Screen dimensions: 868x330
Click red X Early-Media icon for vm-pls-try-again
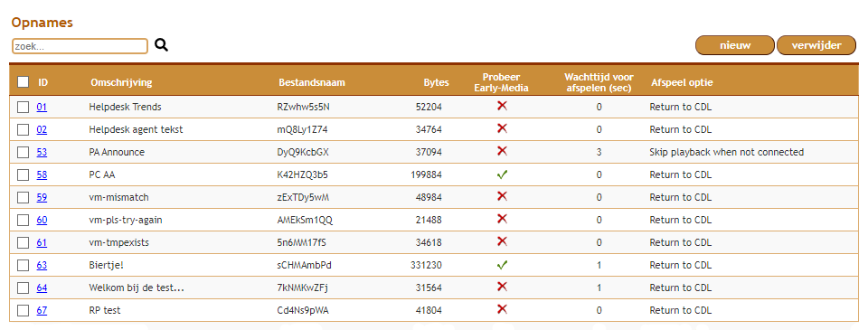point(502,219)
